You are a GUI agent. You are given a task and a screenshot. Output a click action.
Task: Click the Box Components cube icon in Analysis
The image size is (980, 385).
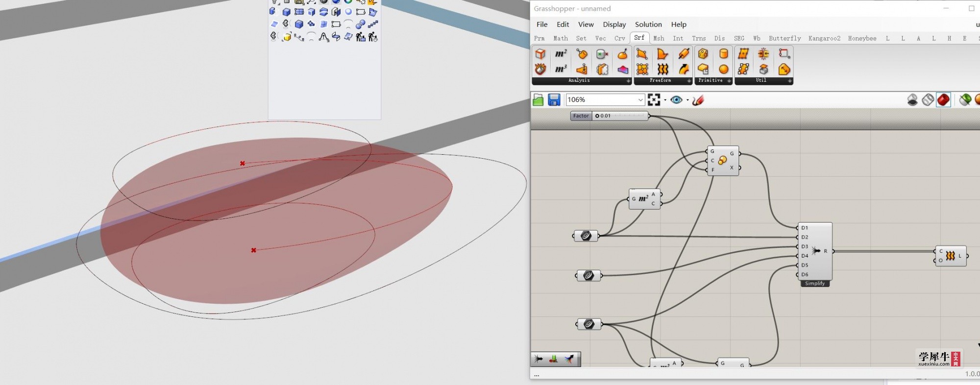[x=540, y=54]
